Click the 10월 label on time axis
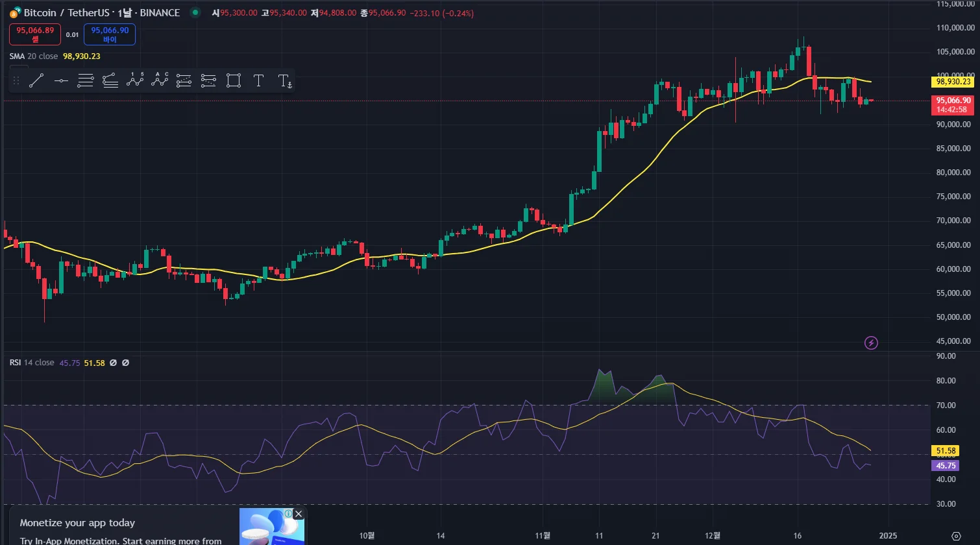The width and height of the screenshot is (980, 545). point(367,535)
